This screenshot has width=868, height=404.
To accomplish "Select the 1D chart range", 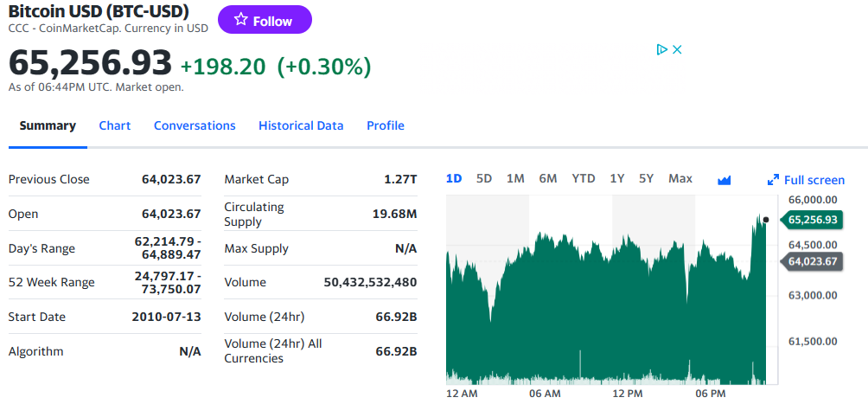I will point(454,178).
